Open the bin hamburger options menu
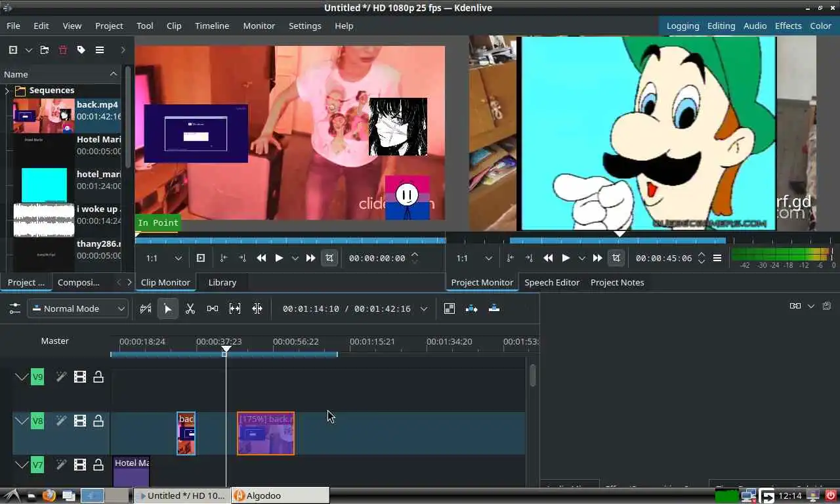 [x=100, y=50]
